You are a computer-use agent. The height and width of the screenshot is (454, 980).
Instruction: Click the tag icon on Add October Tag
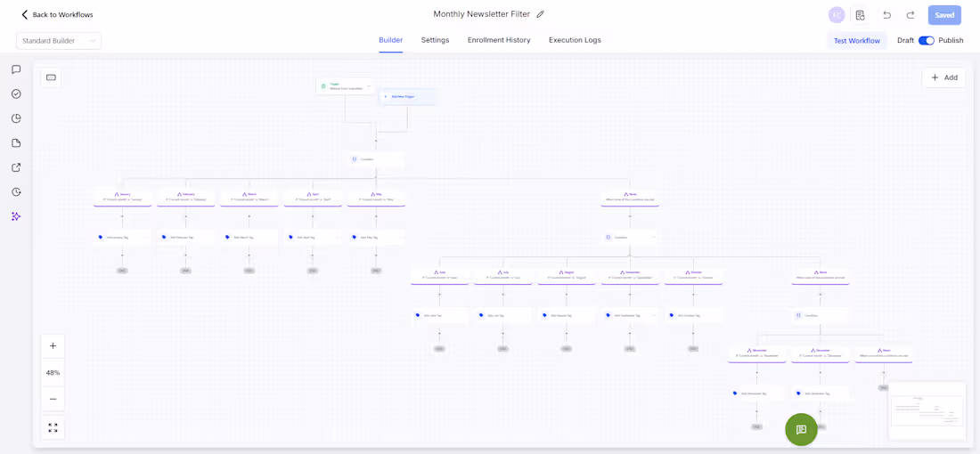pos(672,315)
